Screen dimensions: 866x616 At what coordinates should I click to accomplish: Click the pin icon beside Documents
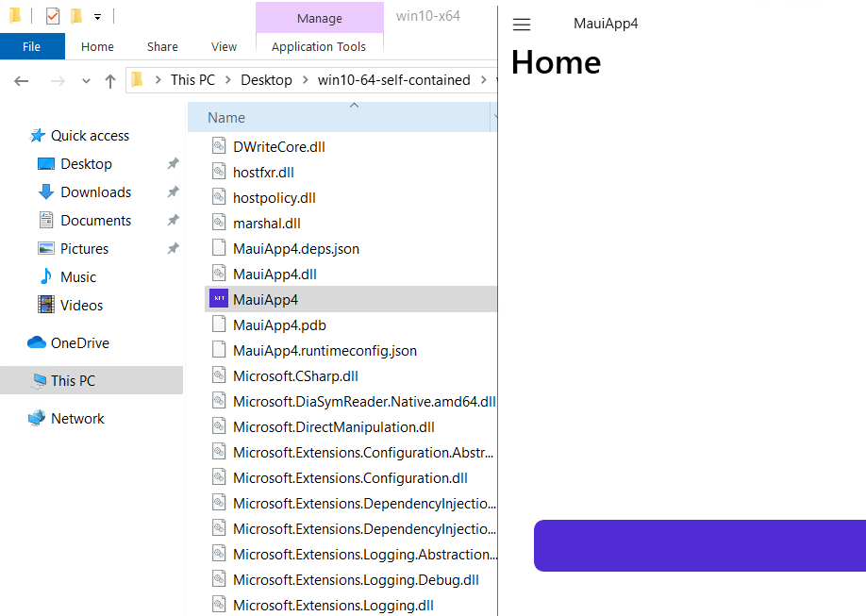174,220
